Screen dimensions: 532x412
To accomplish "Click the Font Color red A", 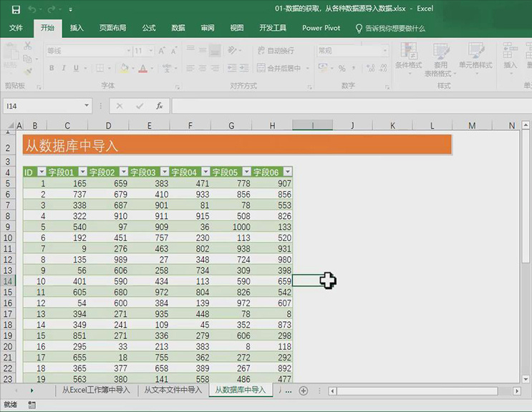I will (x=143, y=68).
